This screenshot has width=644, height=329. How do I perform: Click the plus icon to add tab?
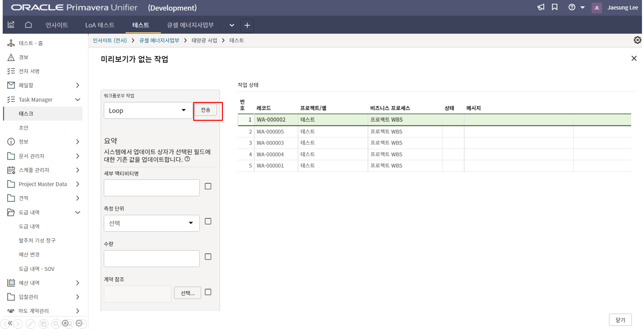tap(247, 25)
